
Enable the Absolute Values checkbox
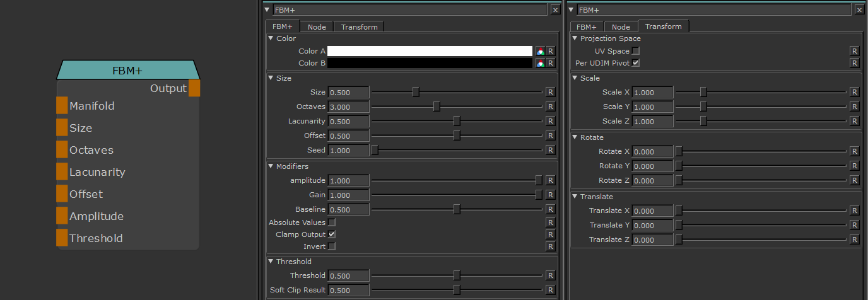click(332, 222)
